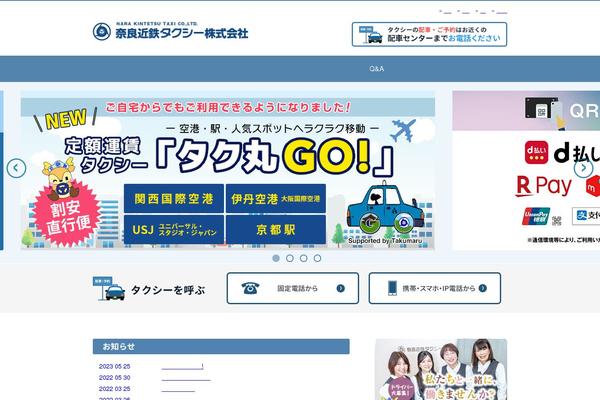Image resolution: width=600 pixels, height=400 pixels.
Task: Click the circular Nara Kintetsu Taxi logo emblem
Action: (102, 31)
